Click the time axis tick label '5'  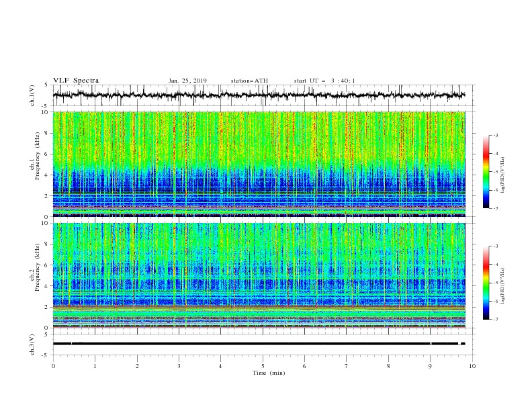tap(263, 366)
